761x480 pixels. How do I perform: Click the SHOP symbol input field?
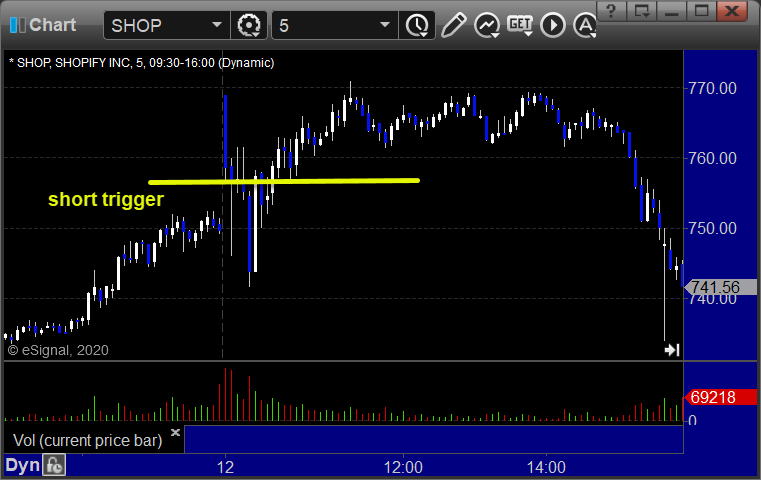(166, 25)
